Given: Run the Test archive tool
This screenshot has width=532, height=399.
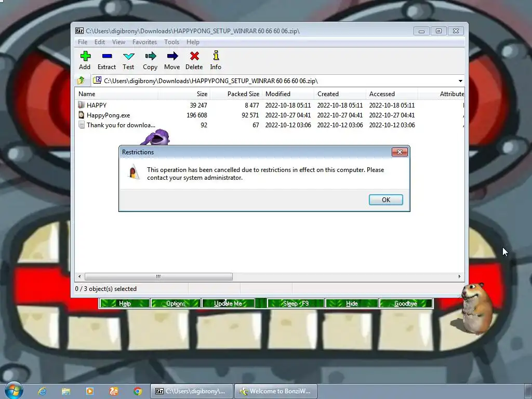Looking at the screenshot, I should coord(129,56).
